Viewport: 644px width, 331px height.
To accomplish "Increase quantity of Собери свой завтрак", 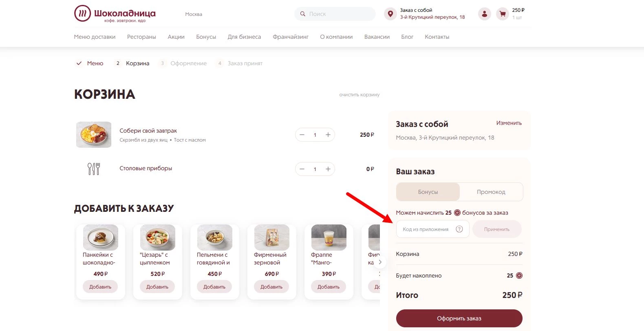I will click(328, 135).
